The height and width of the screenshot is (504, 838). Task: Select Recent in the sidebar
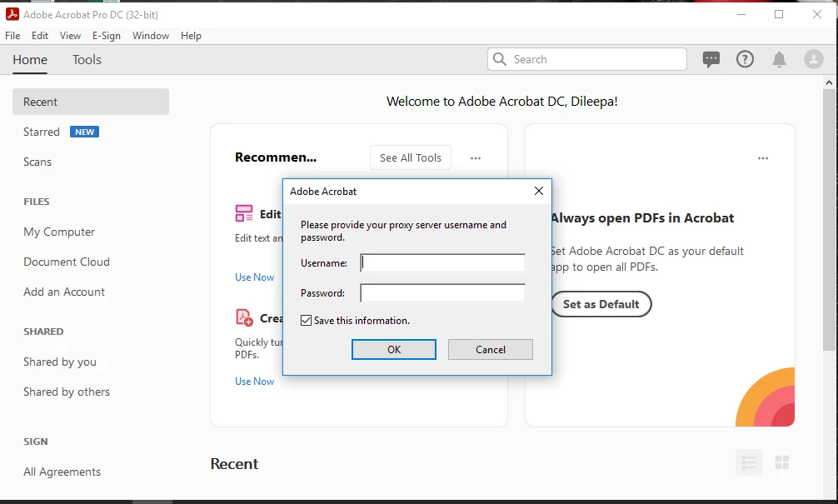click(x=91, y=102)
